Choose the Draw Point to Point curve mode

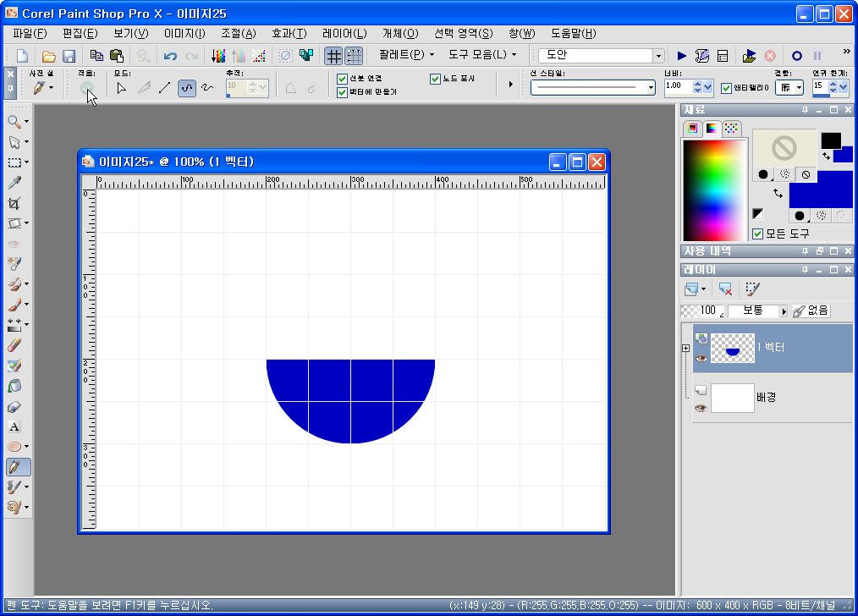[x=187, y=88]
